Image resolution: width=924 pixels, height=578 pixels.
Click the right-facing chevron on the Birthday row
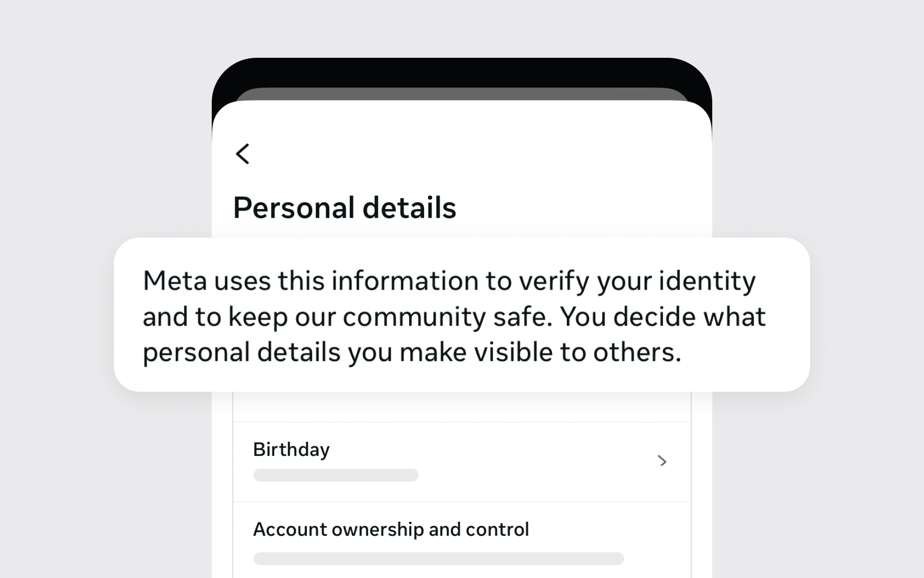click(x=663, y=461)
